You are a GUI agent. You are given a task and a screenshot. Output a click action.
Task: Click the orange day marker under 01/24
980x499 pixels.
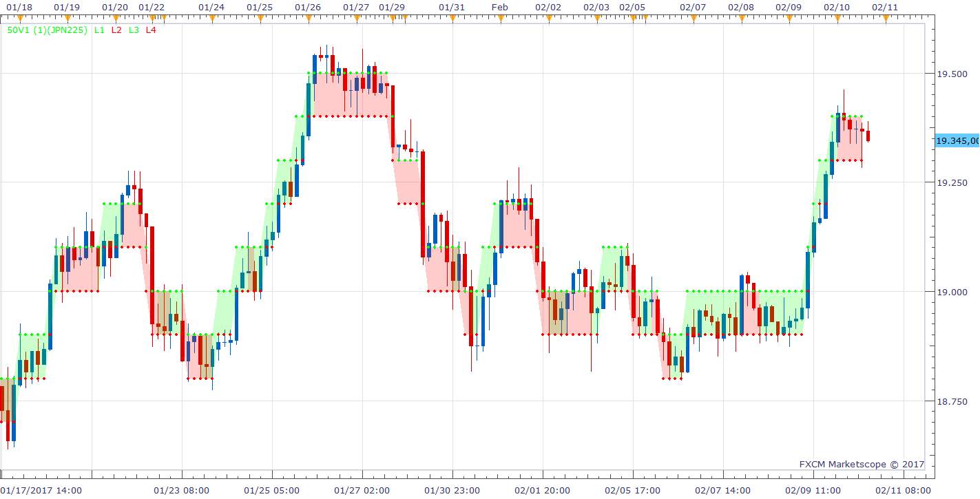tap(211, 19)
